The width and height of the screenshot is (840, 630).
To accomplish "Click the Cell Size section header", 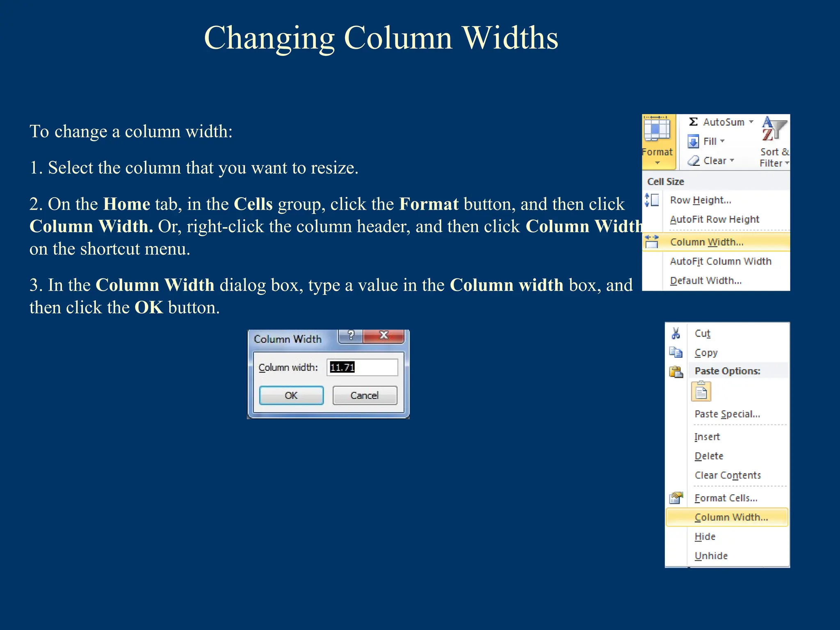I will tap(665, 181).
